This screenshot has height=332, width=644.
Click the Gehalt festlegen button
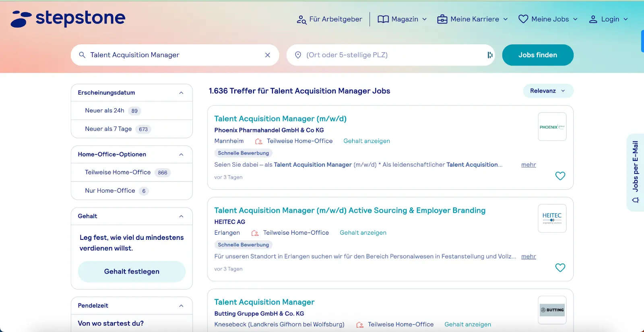[132, 272]
